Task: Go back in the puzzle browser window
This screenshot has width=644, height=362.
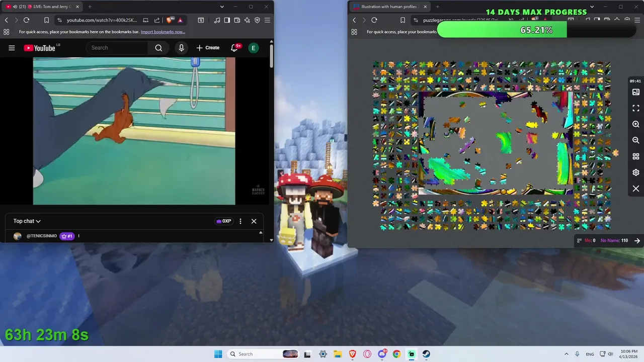Action: [x=354, y=20]
